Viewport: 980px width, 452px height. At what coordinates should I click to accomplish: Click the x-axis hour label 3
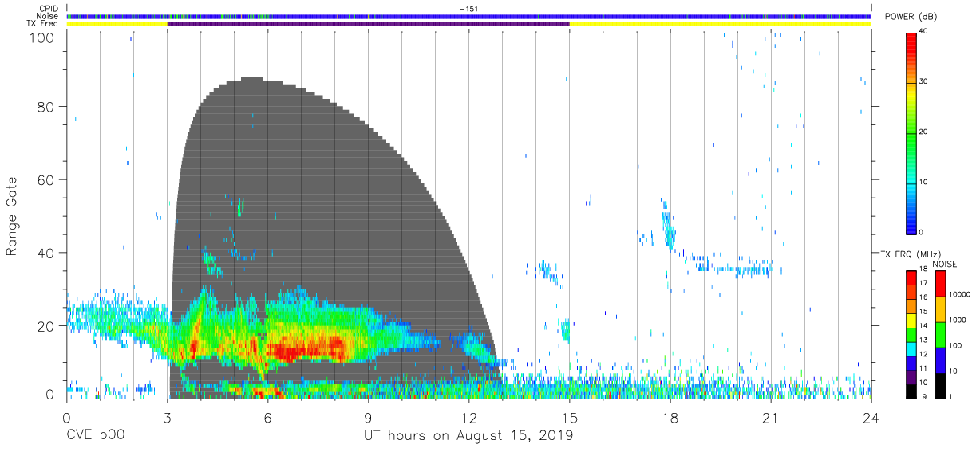(167, 418)
